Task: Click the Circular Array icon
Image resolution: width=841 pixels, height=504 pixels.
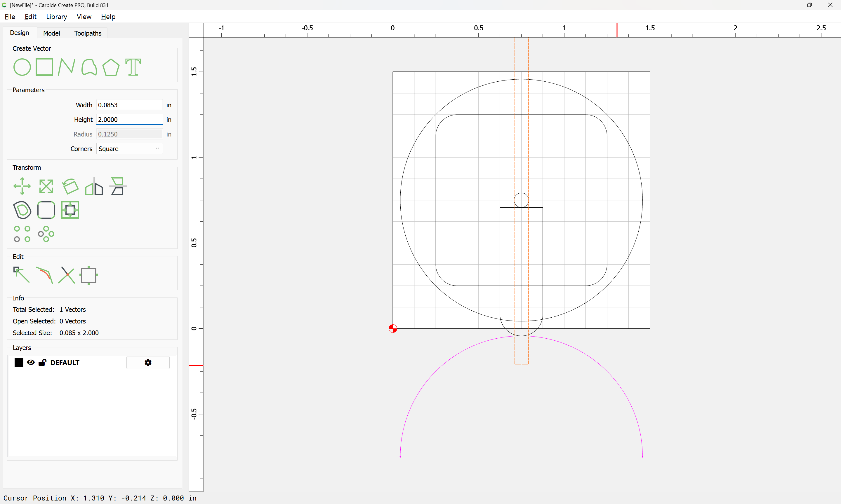Action: [x=46, y=234]
